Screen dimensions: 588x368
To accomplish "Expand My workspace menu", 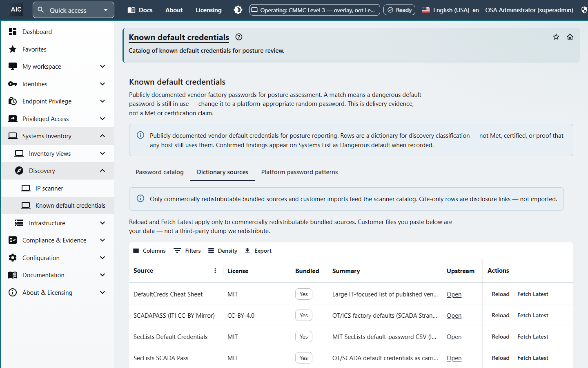I will 58,66.
